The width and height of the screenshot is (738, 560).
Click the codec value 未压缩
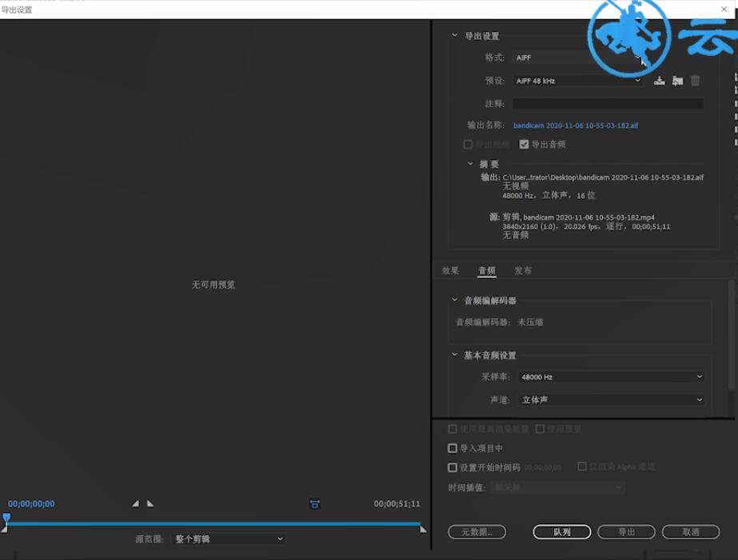[530, 322]
